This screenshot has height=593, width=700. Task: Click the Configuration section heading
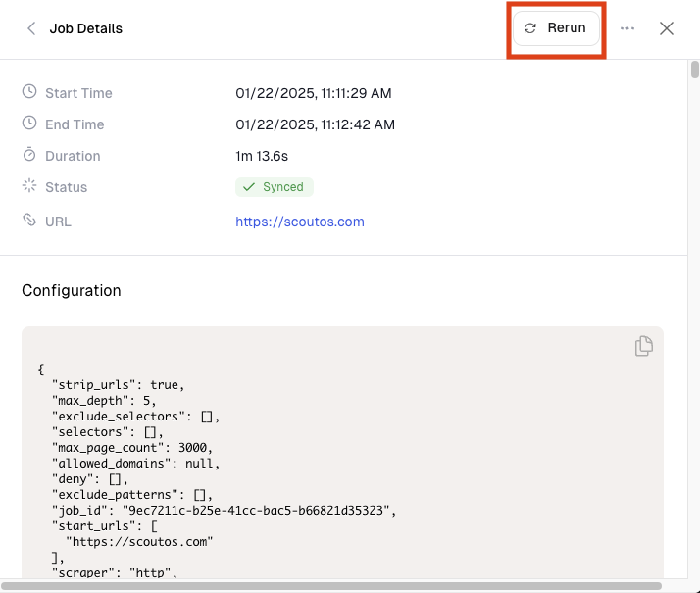coord(72,291)
